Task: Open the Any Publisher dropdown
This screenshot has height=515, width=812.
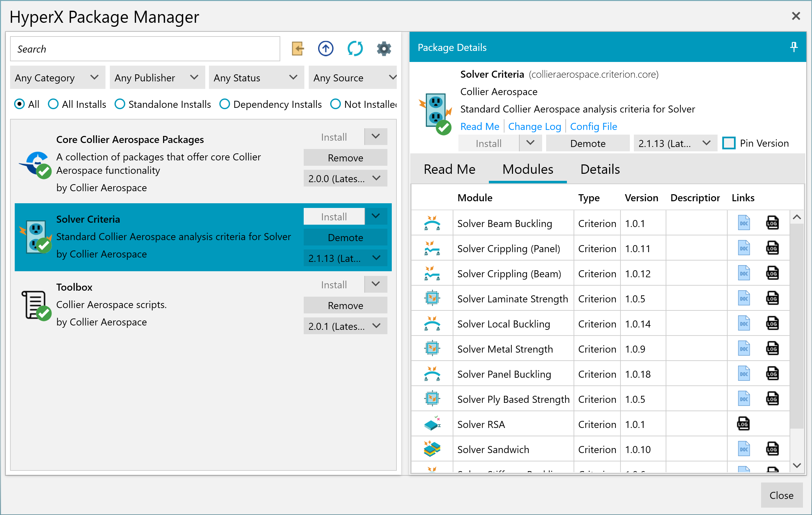Action: click(x=157, y=78)
